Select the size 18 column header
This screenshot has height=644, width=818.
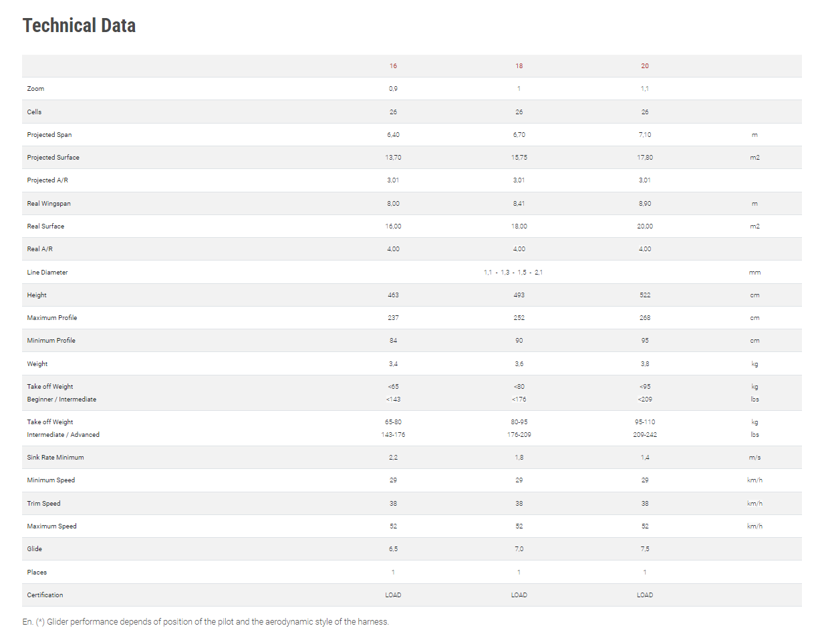[x=519, y=66]
